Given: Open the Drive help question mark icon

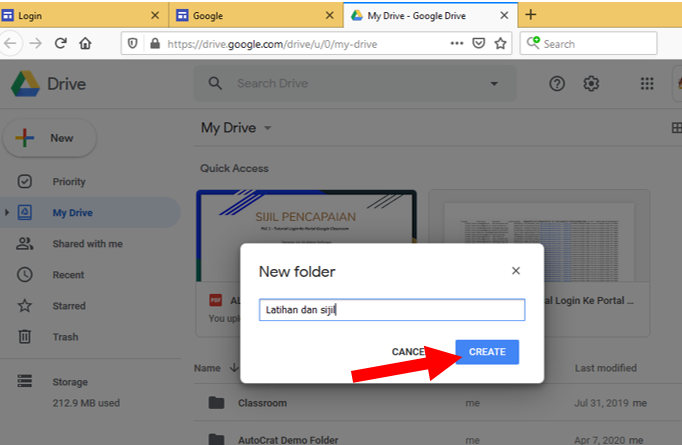Looking at the screenshot, I should click(557, 83).
